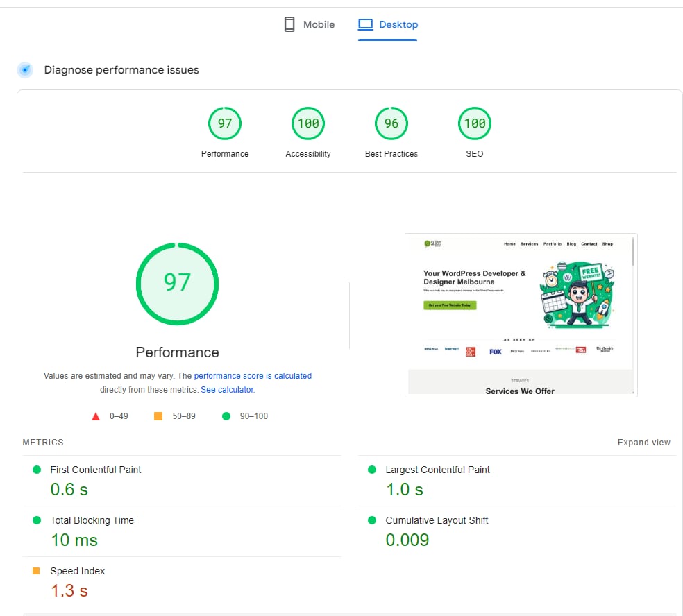Click the SEO label
Viewport: 683px width, 616px height.
tap(474, 154)
